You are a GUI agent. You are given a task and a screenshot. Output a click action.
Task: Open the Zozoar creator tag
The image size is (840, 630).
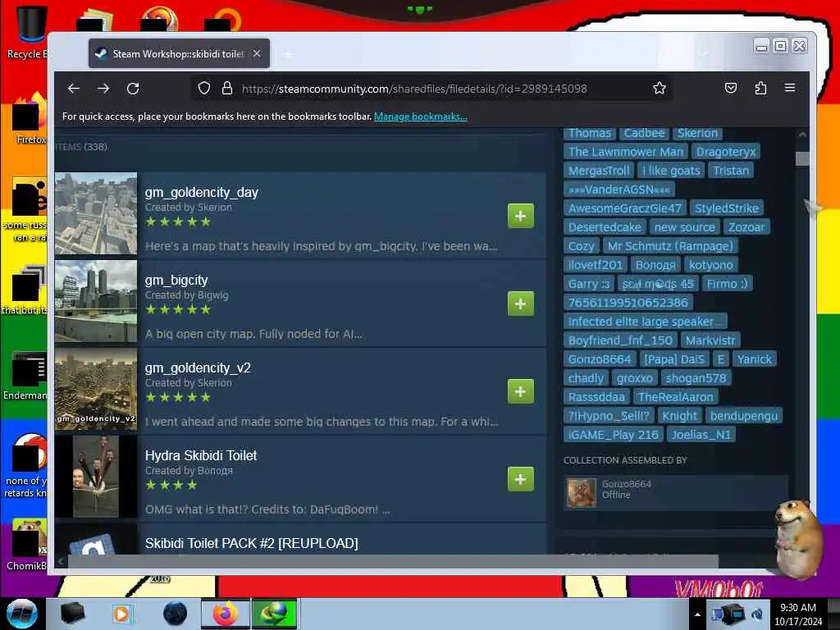coord(746,227)
